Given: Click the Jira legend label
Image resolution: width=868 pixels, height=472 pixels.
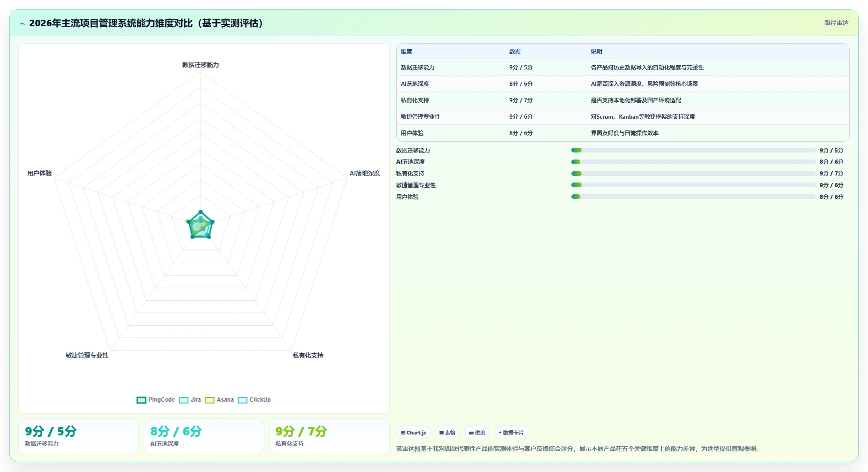Looking at the screenshot, I should 196,400.
